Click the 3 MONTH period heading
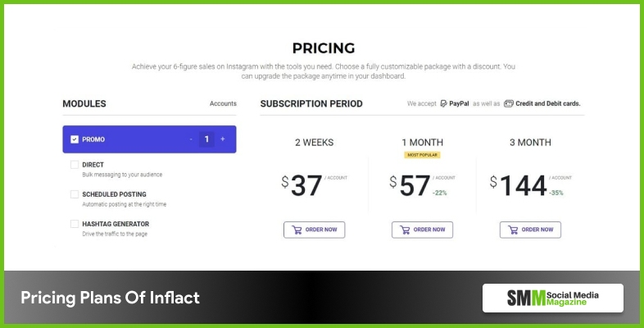This screenshot has width=644, height=328. [530, 142]
